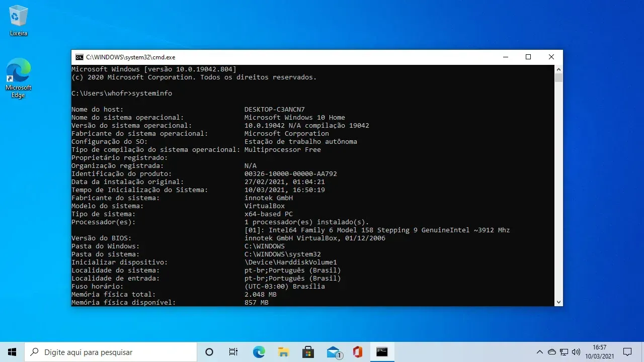
Task: Click the OneDrive cloud tray icon
Action: click(x=552, y=352)
